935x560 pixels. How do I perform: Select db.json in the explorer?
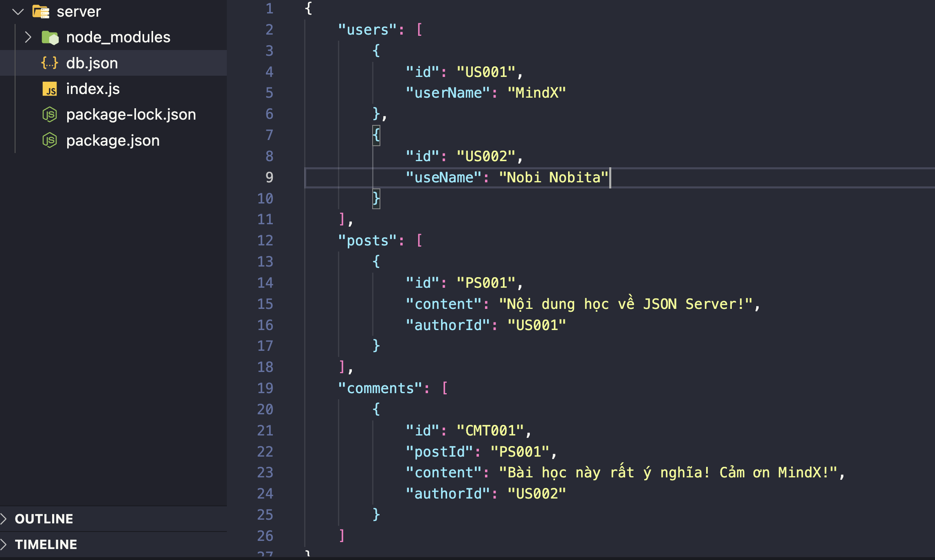point(92,63)
